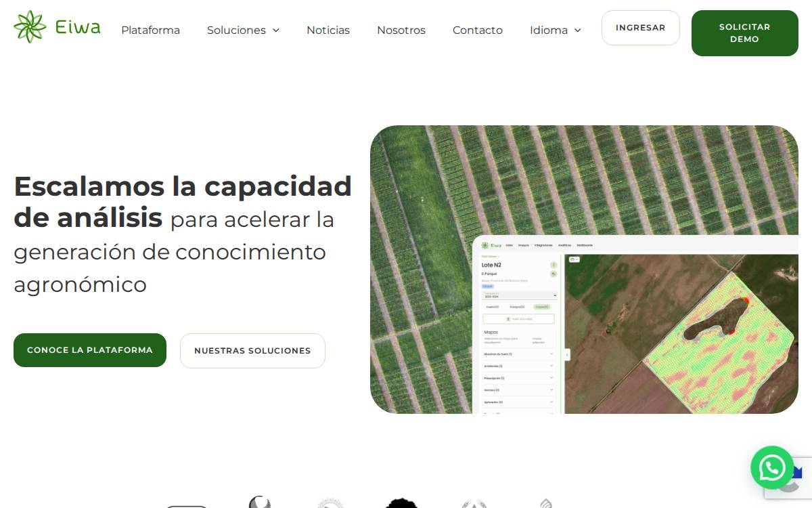Click the platform screenshot hero image

[x=584, y=270]
